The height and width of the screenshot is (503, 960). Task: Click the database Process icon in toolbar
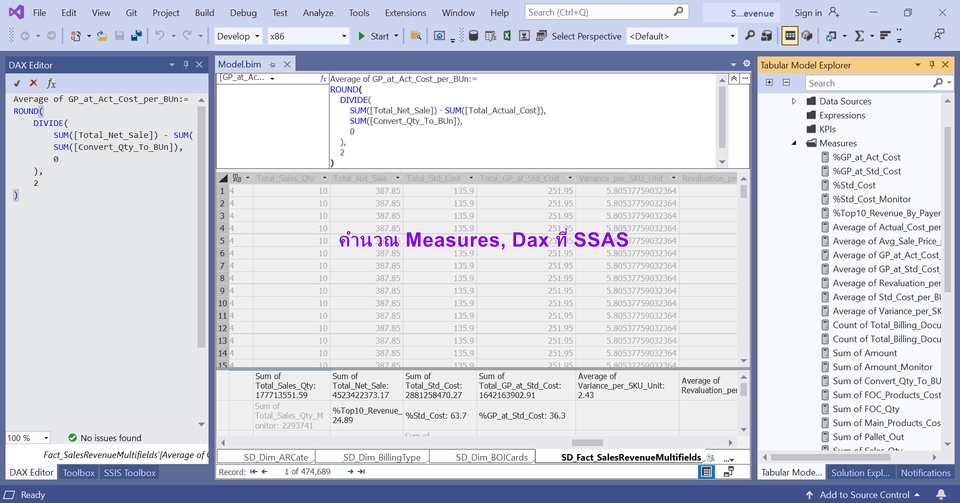pyautogui.click(x=473, y=36)
